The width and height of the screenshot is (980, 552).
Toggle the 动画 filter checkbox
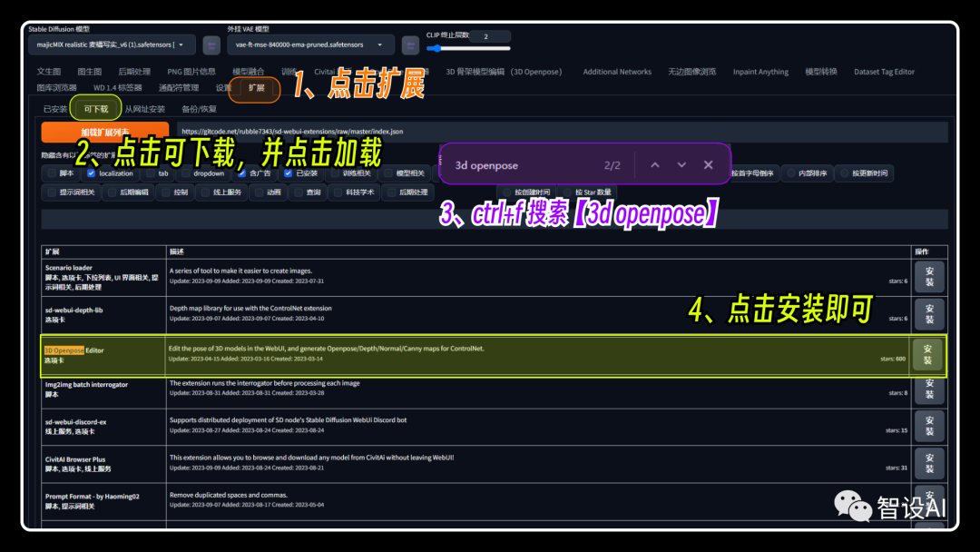point(259,192)
